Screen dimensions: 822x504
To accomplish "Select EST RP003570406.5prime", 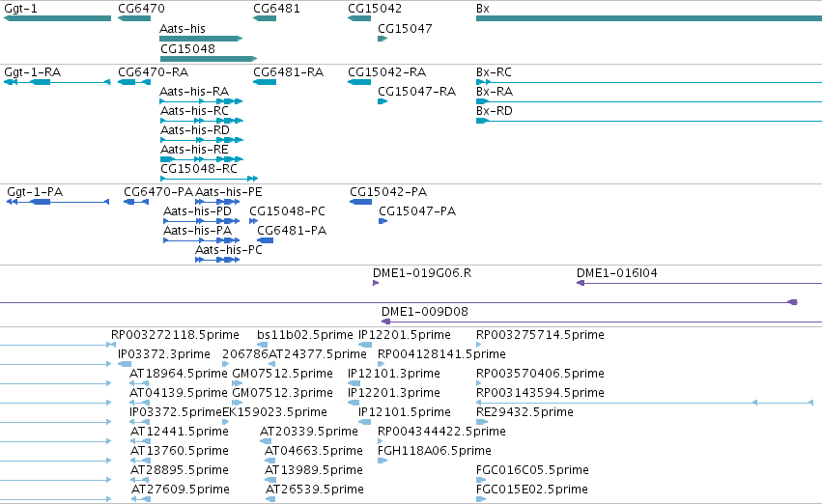I will [540, 374].
